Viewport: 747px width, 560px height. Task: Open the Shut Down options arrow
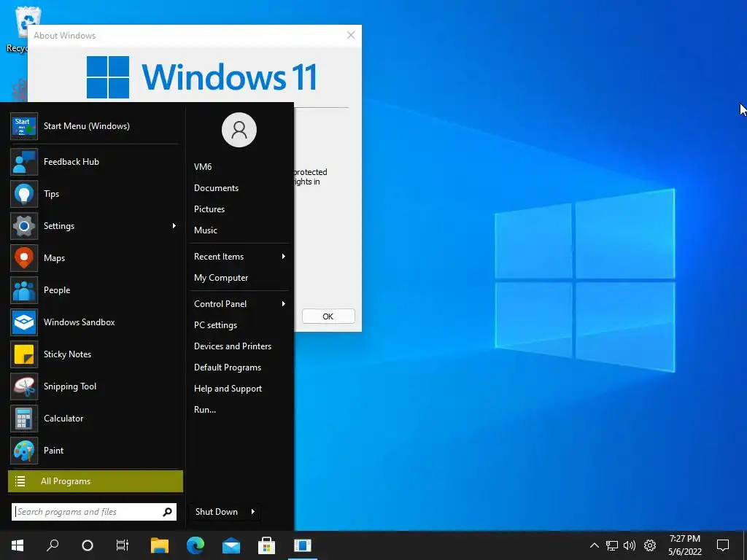click(253, 512)
